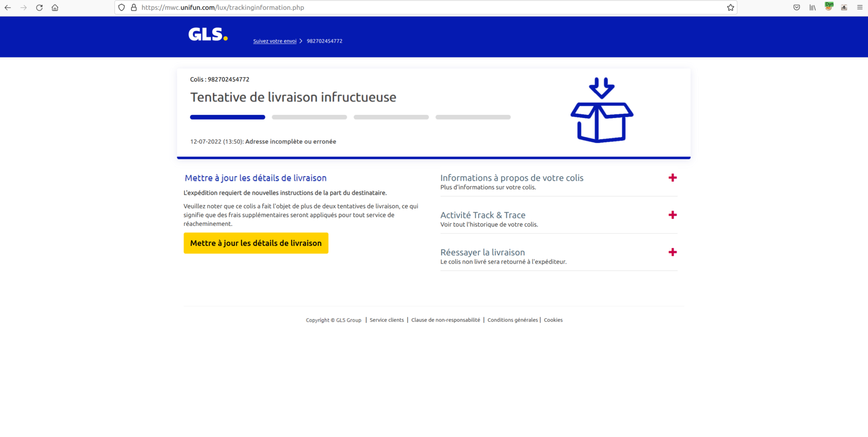Open 'Suivez votre envoi' breadcrumb link

(x=275, y=41)
